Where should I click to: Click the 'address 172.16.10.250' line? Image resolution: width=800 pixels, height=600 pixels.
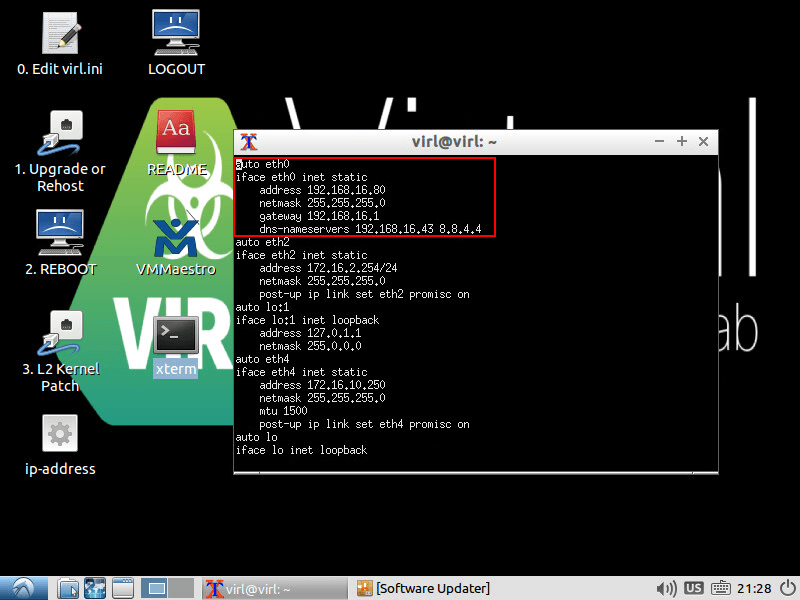pyautogui.click(x=322, y=385)
